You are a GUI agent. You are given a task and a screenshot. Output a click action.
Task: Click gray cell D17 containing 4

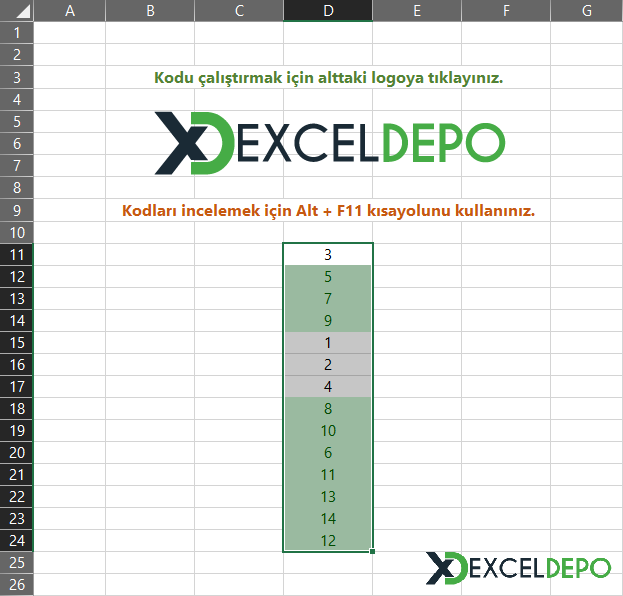coord(328,386)
